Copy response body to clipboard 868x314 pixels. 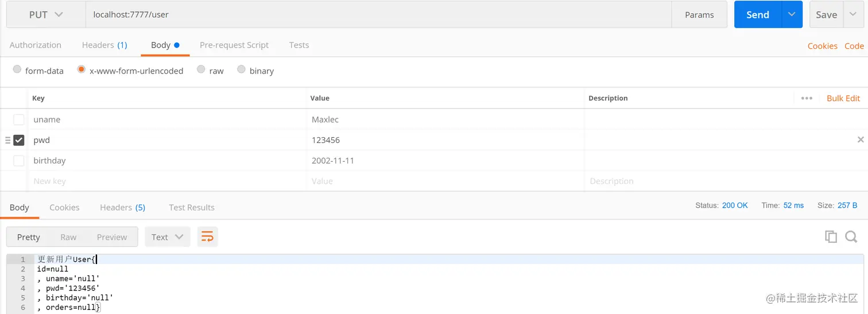[831, 237]
